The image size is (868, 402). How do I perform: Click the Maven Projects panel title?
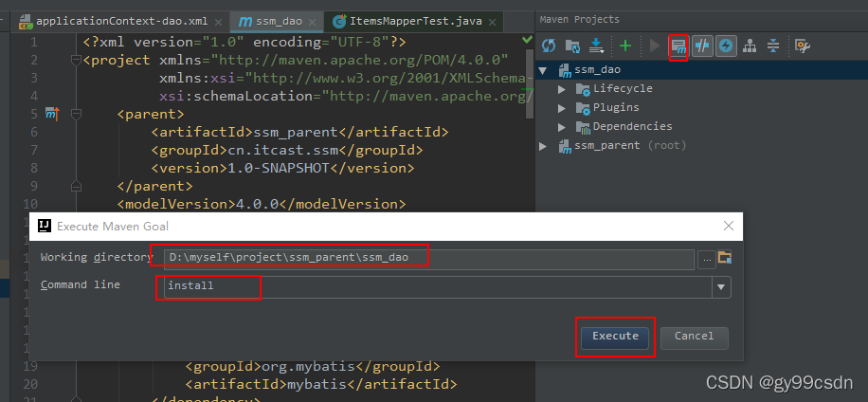579,19
